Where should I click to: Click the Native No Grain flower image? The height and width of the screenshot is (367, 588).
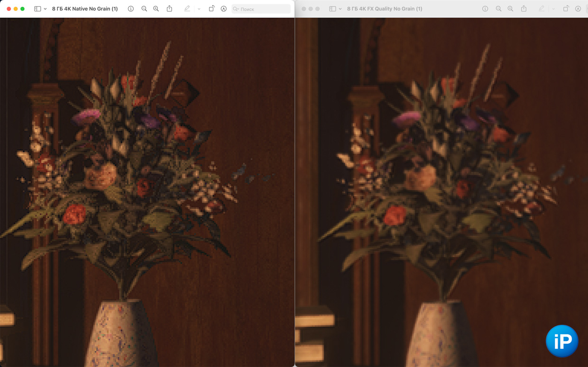coord(147,192)
